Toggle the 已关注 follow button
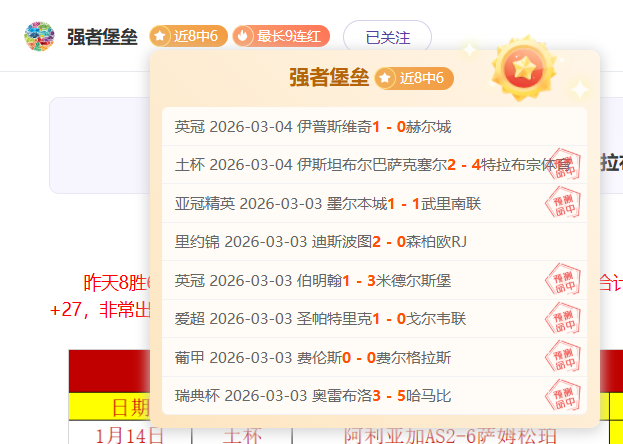 (x=387, y=37)
